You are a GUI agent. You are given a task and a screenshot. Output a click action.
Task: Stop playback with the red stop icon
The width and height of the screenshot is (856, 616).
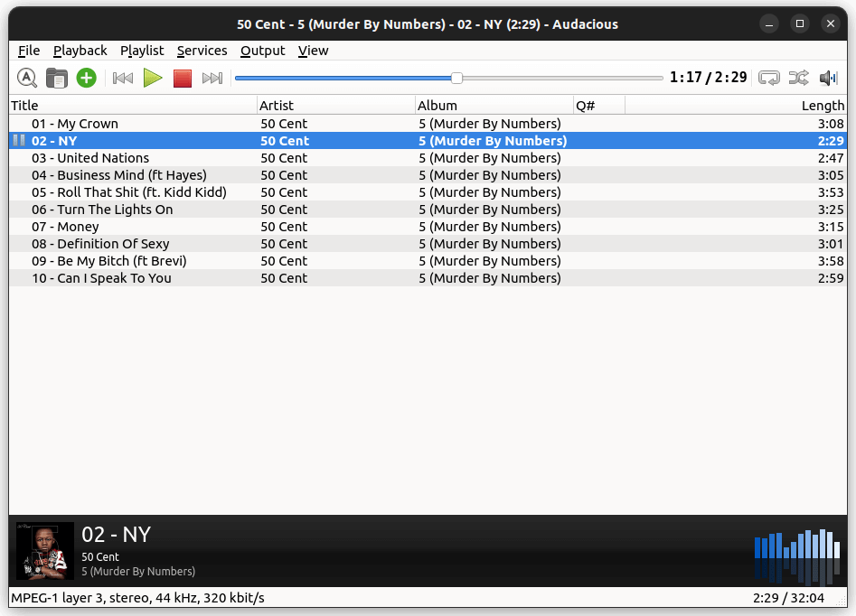[182, 79]
